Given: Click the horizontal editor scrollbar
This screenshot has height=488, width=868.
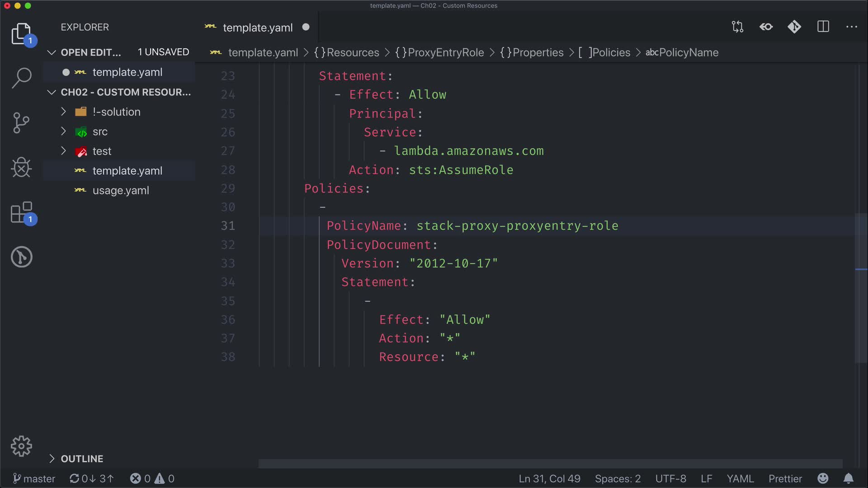Looking at the screenshot, I should pos(550,464).
